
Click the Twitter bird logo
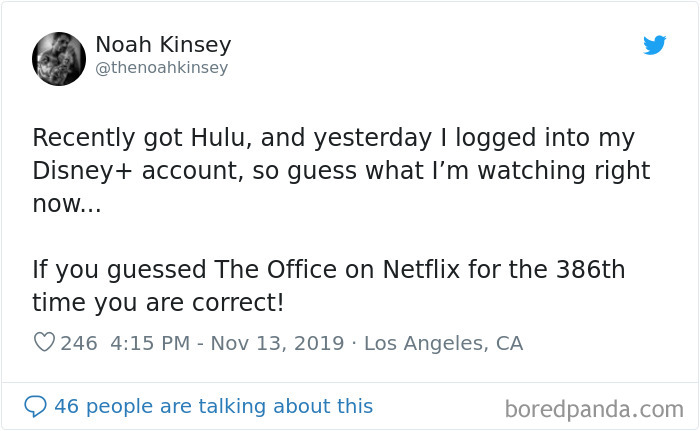[x=654, y=45]
